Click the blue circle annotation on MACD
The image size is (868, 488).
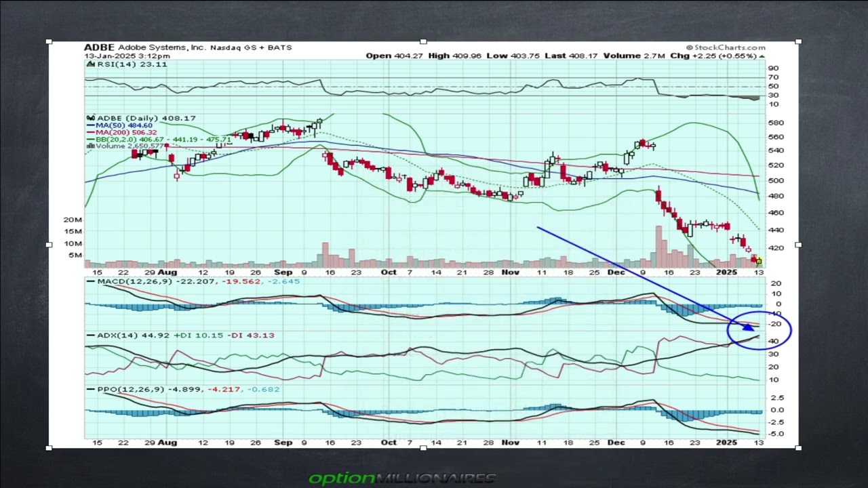point(759,330)
